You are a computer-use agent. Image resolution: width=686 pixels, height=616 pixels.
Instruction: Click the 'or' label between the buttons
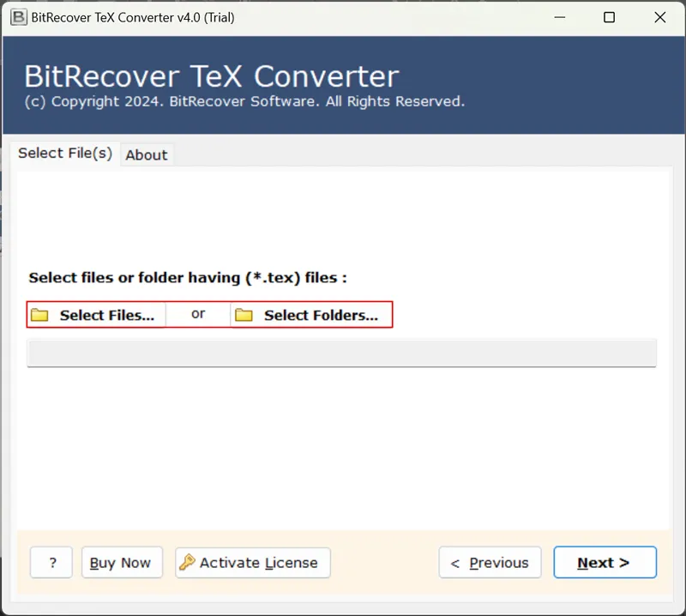tap(197, 314)
